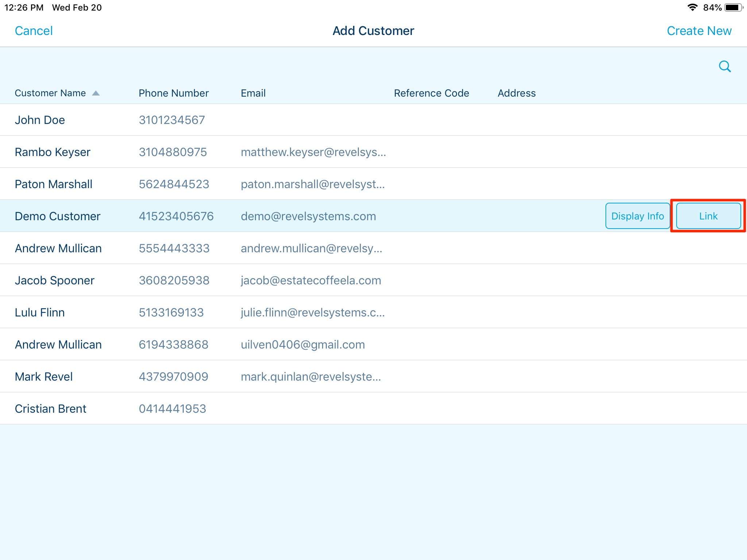Sort by Email column header
747x560 pixels.
pyautogui.click(x=253, y=93)
